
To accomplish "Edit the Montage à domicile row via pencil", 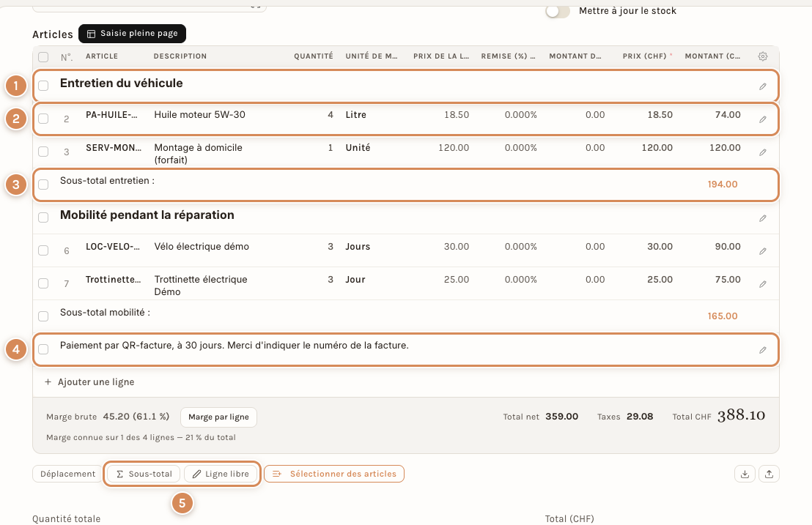I will 763,152.
